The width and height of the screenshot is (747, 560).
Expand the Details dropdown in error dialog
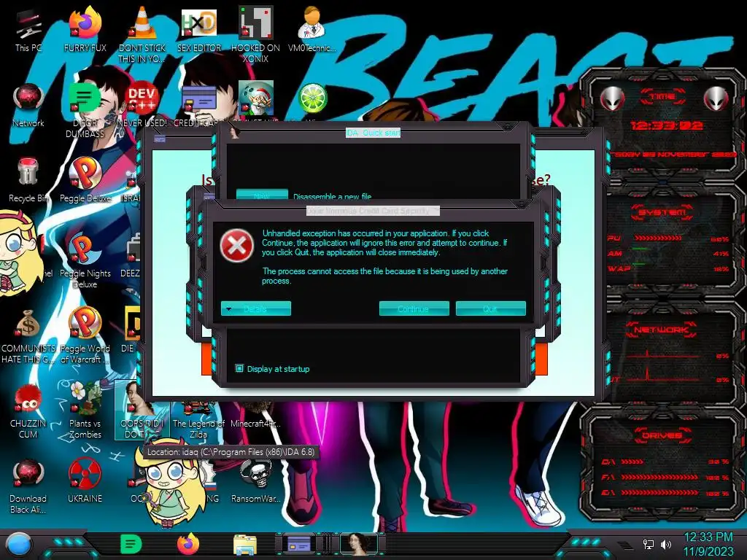click(256, 308)
